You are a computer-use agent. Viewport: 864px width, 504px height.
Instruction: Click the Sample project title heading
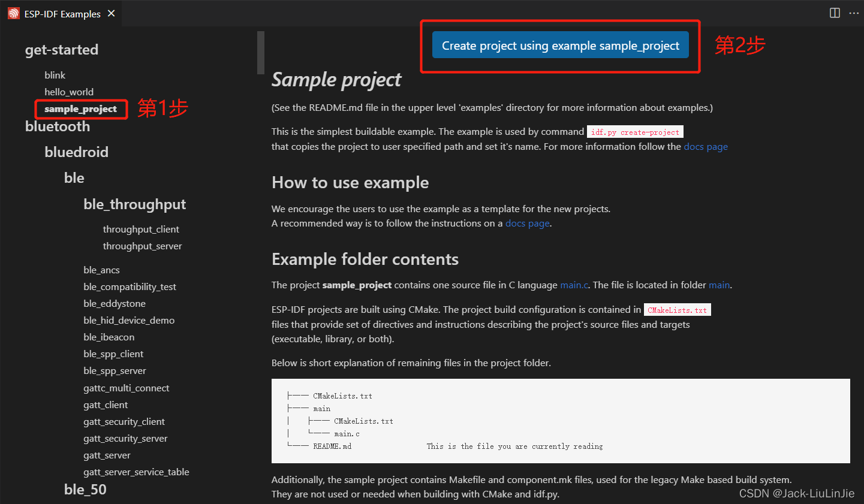(x=336, y=80)
